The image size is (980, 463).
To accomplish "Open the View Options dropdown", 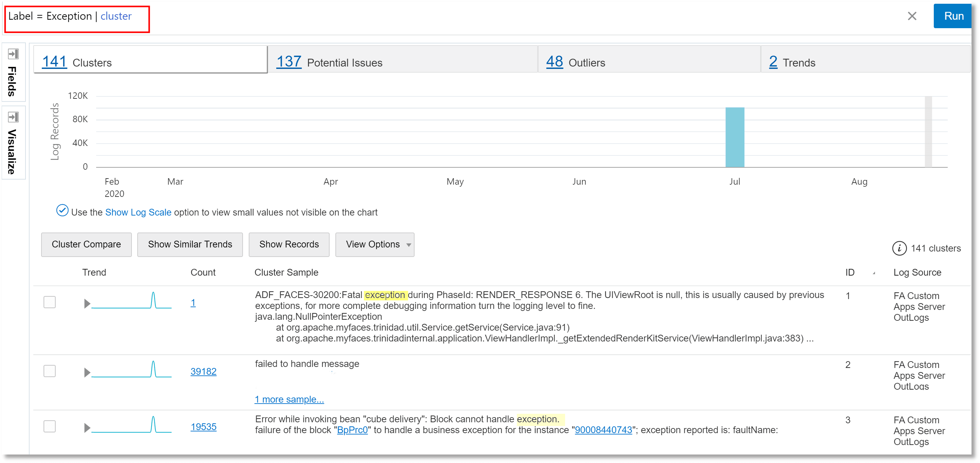I will [374, 244].
